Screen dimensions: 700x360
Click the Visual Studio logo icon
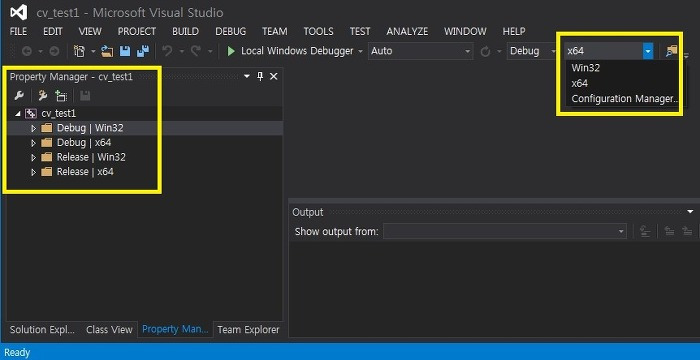point(19,13)
